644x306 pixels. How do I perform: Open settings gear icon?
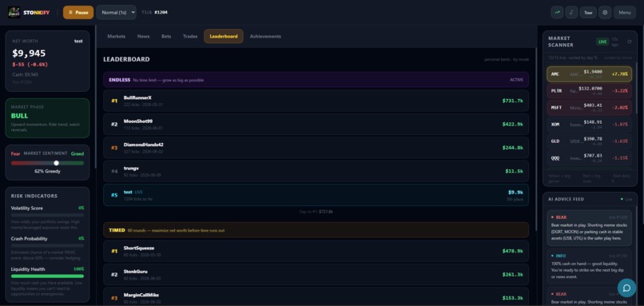[x=605, y=12]
